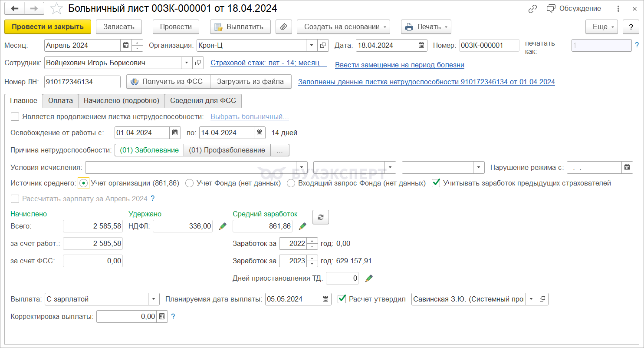This screenshot has width=644, height=348.
Task: Open the Обсуждение discussion panel
Action: pos(574,9)
